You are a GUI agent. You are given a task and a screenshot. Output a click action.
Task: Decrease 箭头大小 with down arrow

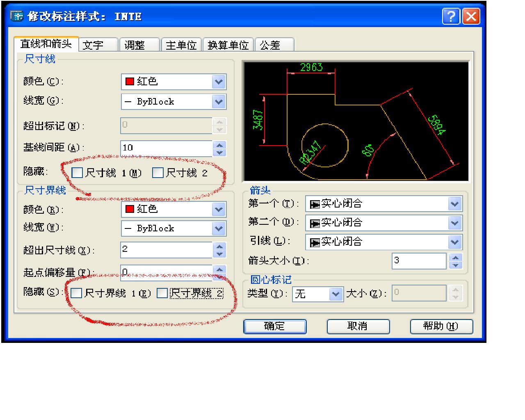click(x=456, y=265)
